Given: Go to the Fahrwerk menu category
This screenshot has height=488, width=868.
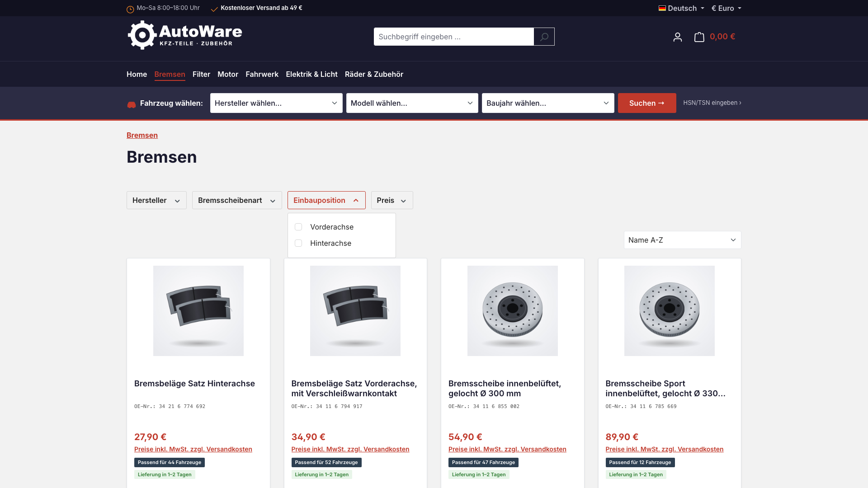Looking at the screenshot, I should [x=262, y=74].
